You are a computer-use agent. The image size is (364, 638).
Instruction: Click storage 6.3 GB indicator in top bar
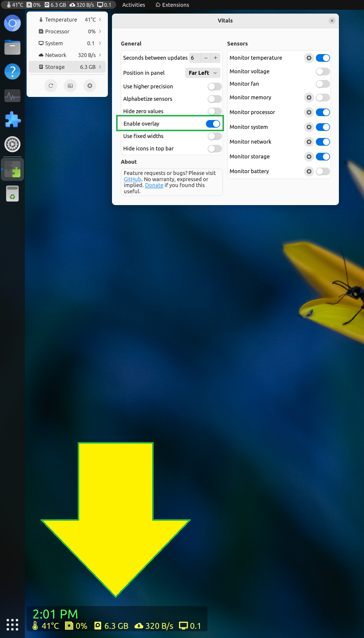point(55,5)
